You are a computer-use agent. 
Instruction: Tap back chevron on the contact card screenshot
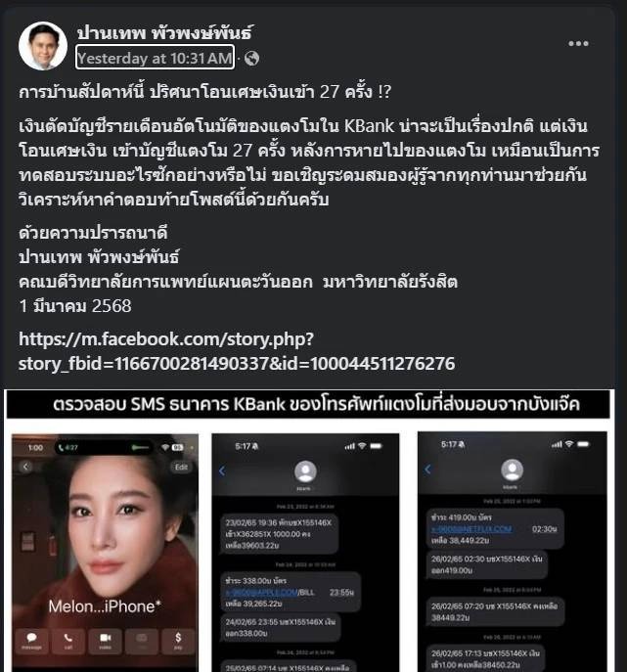click(25, 467)
